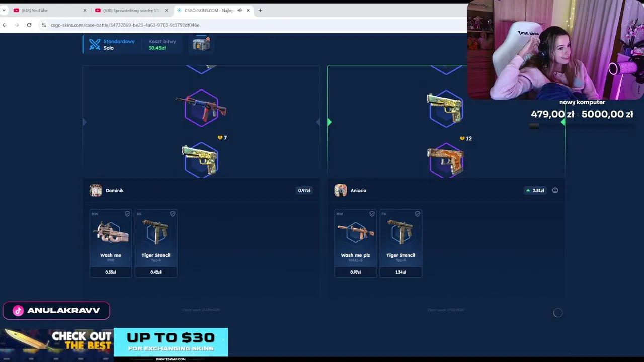The image size is (644, 362).
Task: Click Aniusia's player avatar
Action: coord(341,190)
